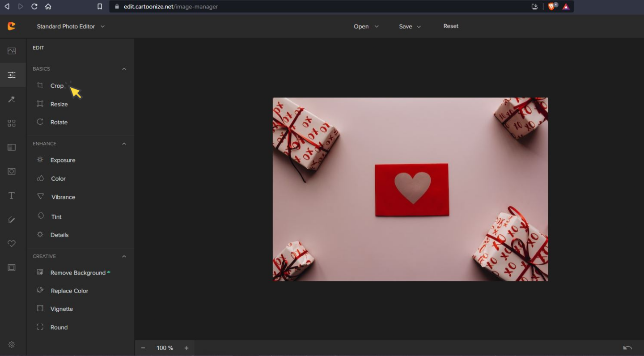
Task: Collapse the Enhance section
Action: coord(124,144)
